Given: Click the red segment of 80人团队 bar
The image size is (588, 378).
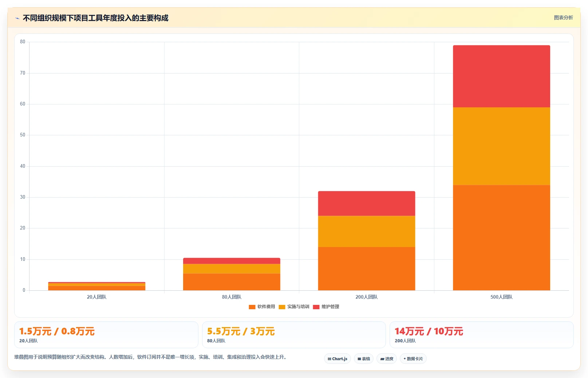Looking at the screenshot, I should [x=232, y=261].
